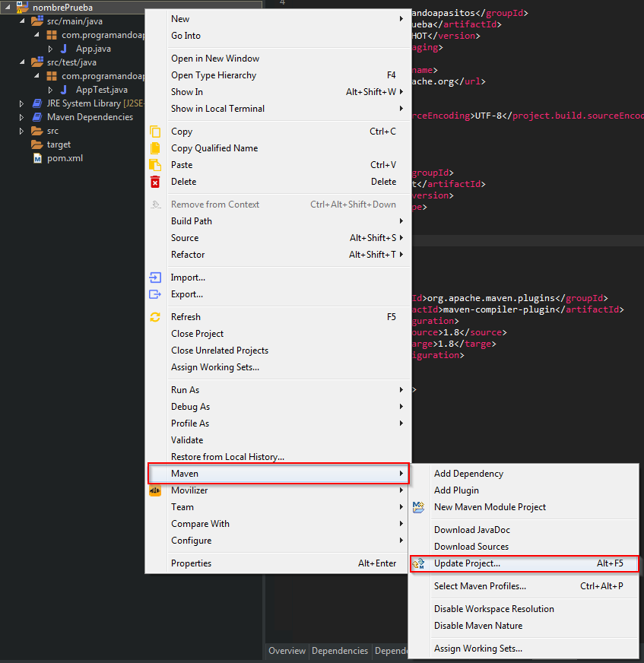644x663 pixels.
Task: Select Add Dependency in Maven submenu
Action: (468, 474)
